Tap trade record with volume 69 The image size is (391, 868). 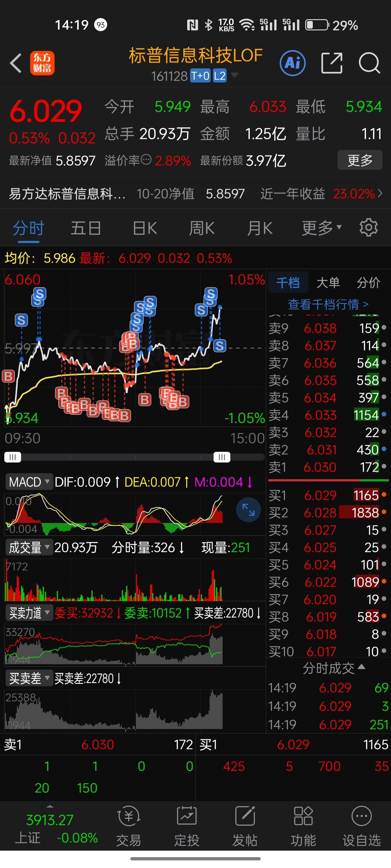tap(328, 688)
